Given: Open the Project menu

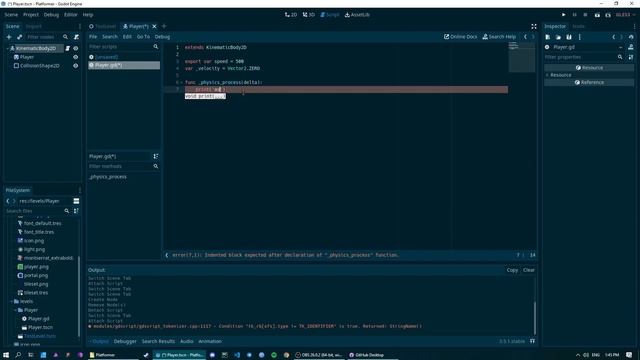Looking at the screenshot, I should click(x=31, y=15).
